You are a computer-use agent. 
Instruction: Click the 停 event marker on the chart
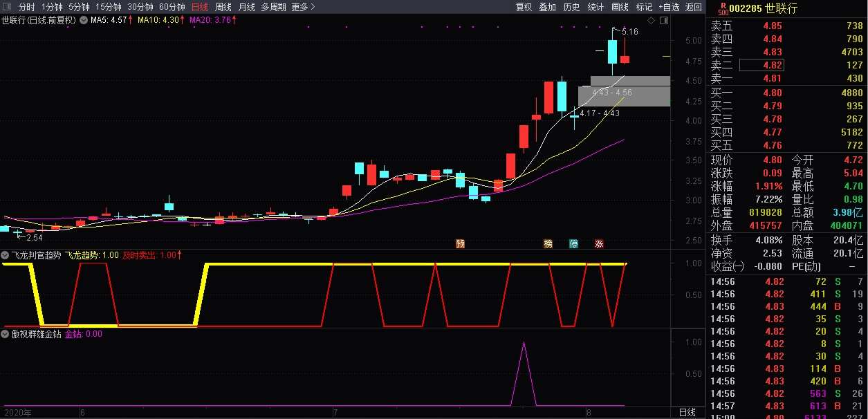573,243
